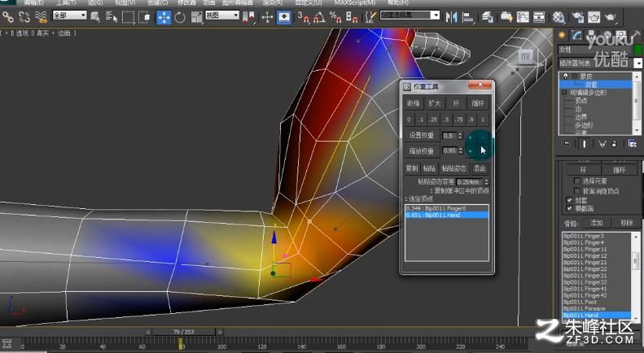This screenshot has height=353, width=644.
Task: Toggle the Angle Snap icon
Action: [319, 17]
